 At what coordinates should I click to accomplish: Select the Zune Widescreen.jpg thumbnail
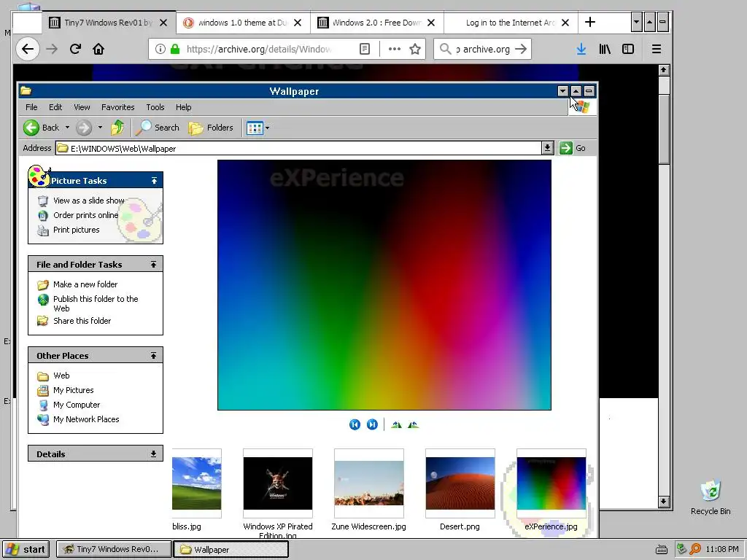368,483
